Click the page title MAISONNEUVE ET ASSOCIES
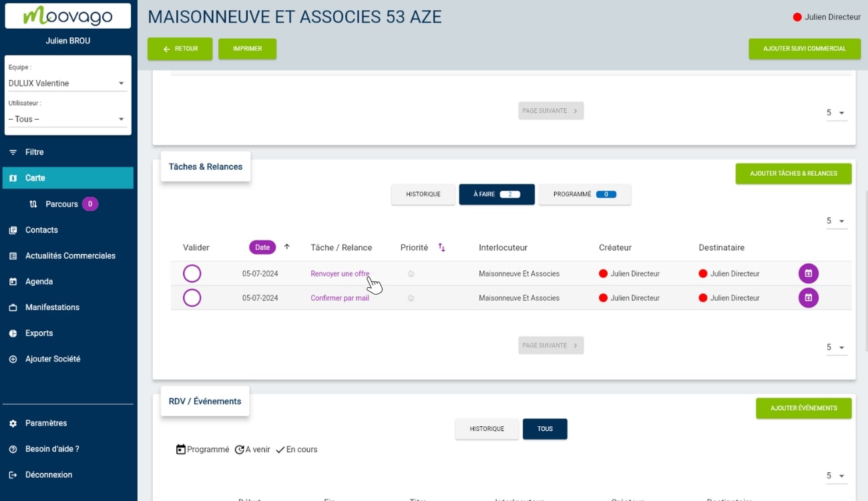 294,17
